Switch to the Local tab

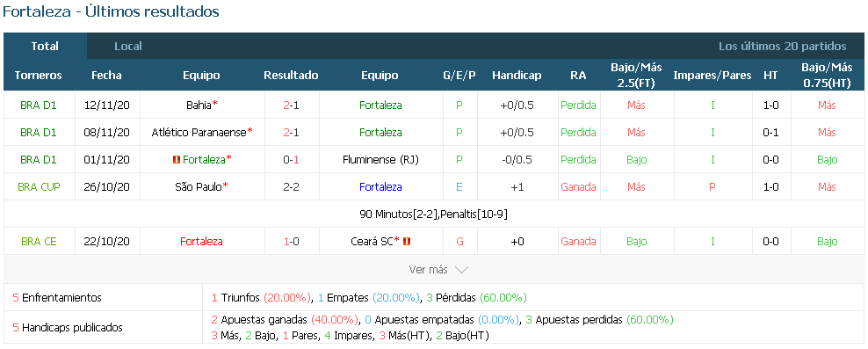point(128,47)
